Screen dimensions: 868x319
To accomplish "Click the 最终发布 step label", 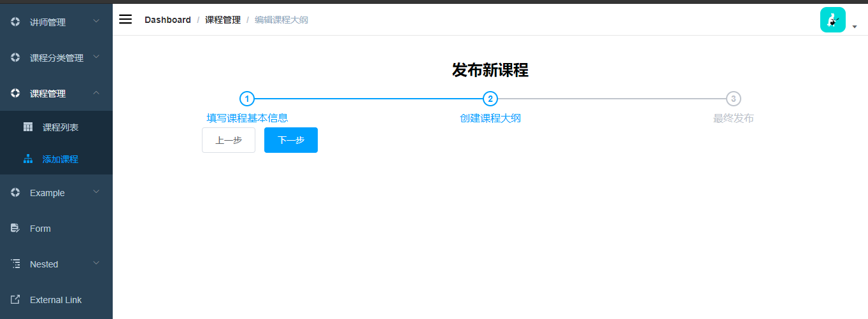I will (734, 118).
